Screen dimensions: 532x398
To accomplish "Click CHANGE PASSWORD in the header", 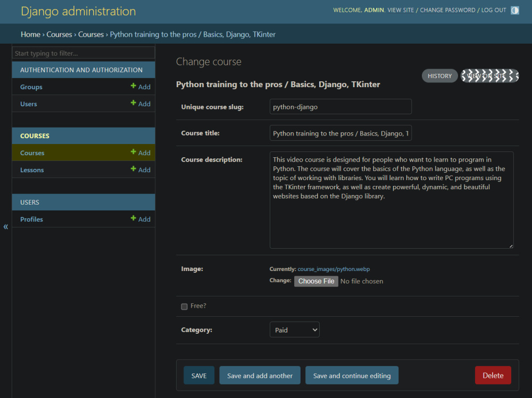I will pyautogui.click(x=447, y=10).
